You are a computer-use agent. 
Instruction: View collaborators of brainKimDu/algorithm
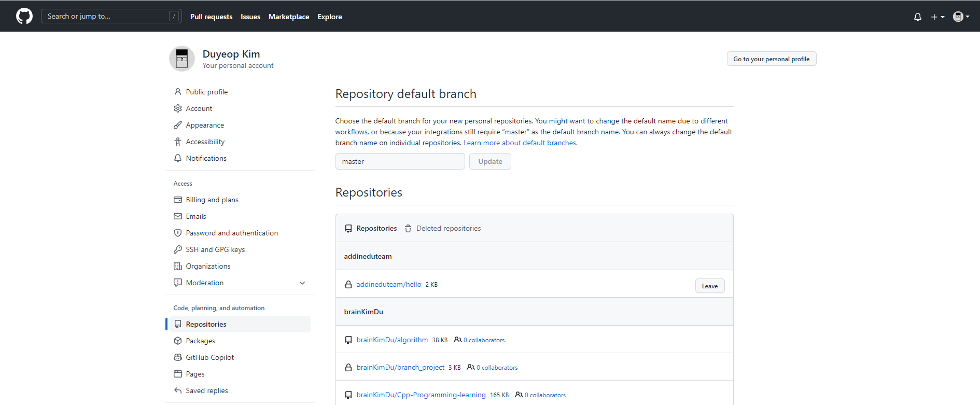[x=479, y=340]
